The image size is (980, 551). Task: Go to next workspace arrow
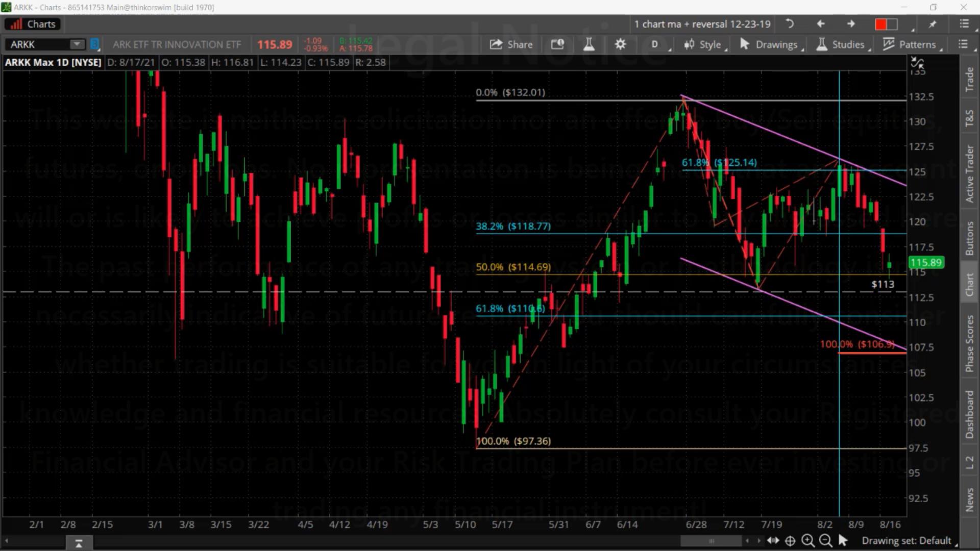point(851,24)
